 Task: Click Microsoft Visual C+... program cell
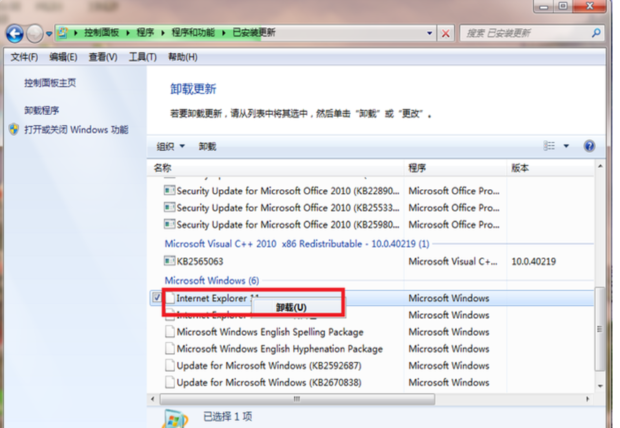pyautogui.click(x=453, y=261)
